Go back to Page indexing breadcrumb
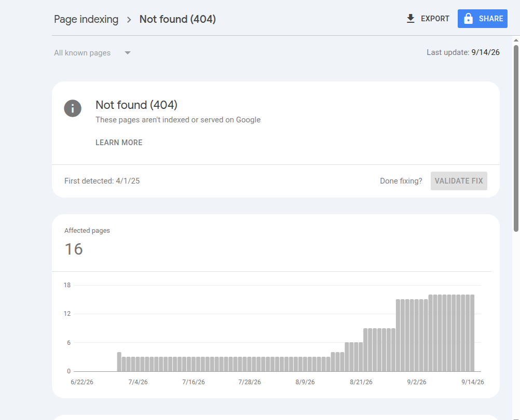Screen dimensions: 520x420 point(86,19)
